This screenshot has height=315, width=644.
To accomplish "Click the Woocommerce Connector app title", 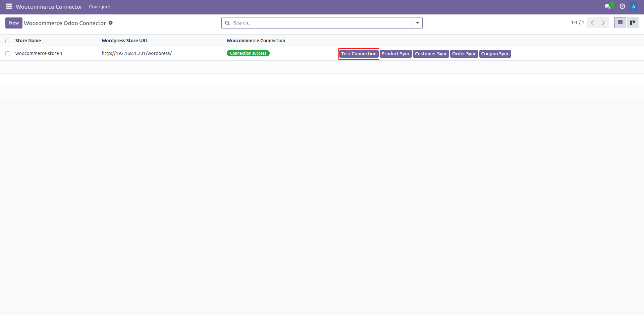I will tap(48, 6).
